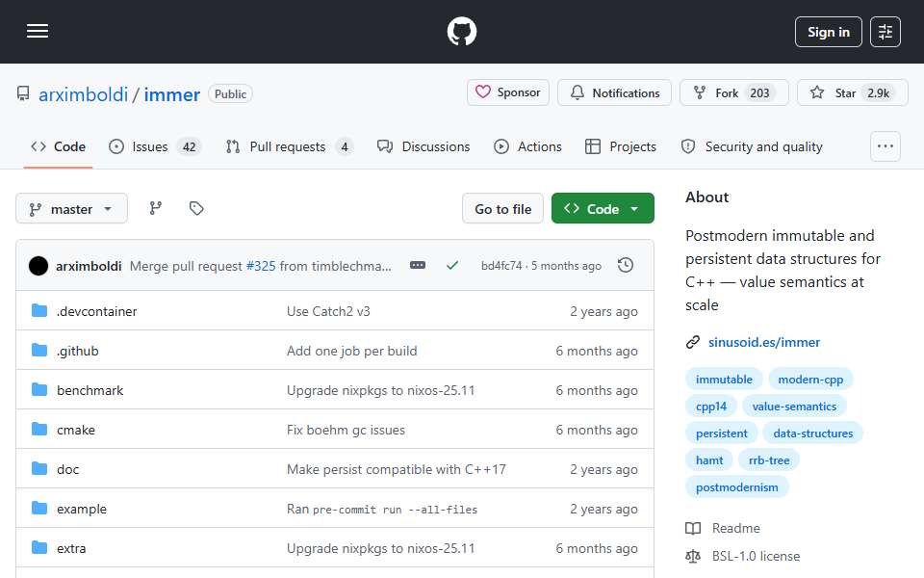
Task: Open the .devcontainer folder
Action: click(x=96, y=311)
